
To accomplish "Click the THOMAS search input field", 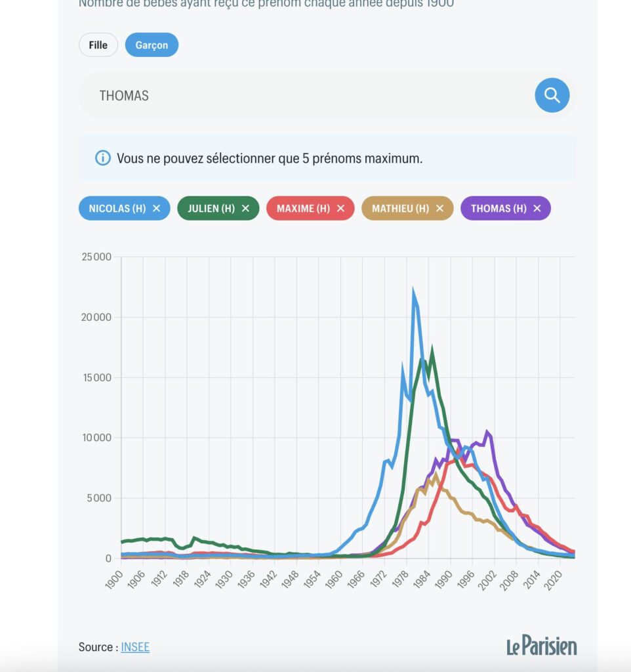I will coord(262,95).
